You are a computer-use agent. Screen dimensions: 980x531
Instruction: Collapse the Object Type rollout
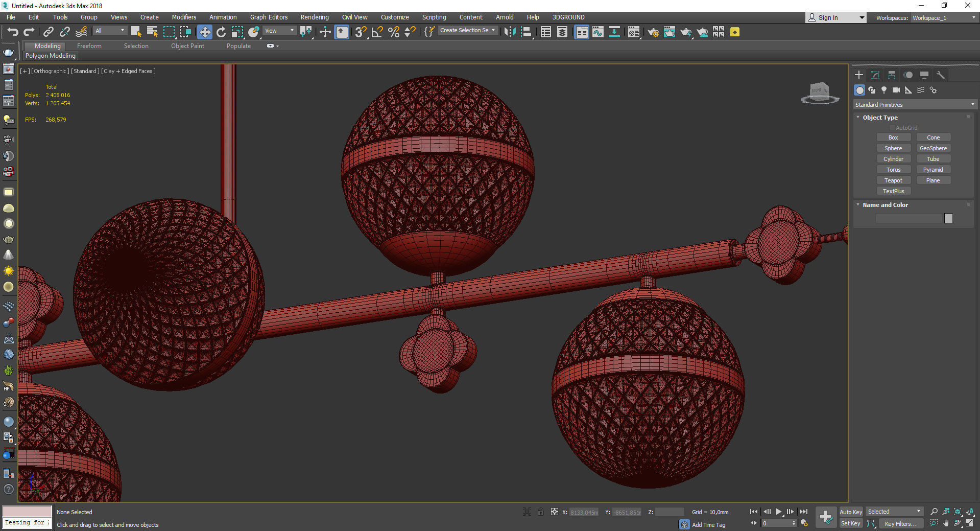coord(880,118)
